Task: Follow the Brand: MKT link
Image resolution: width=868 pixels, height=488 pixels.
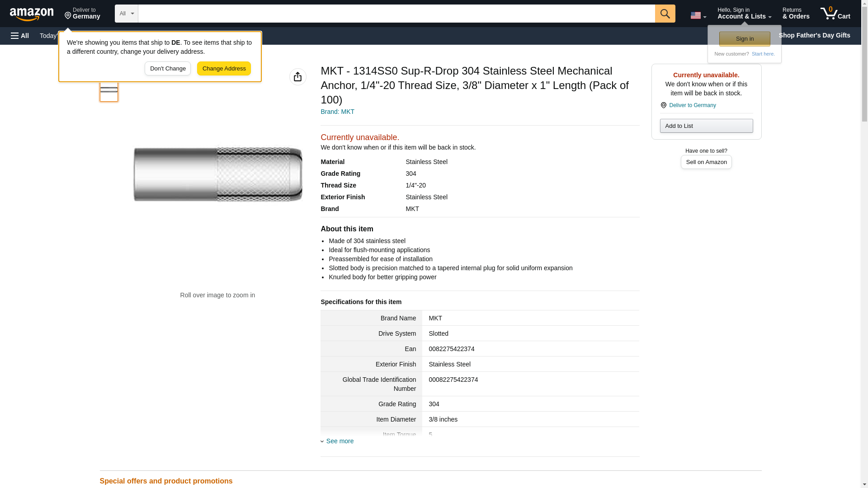Action: (337, 112)
